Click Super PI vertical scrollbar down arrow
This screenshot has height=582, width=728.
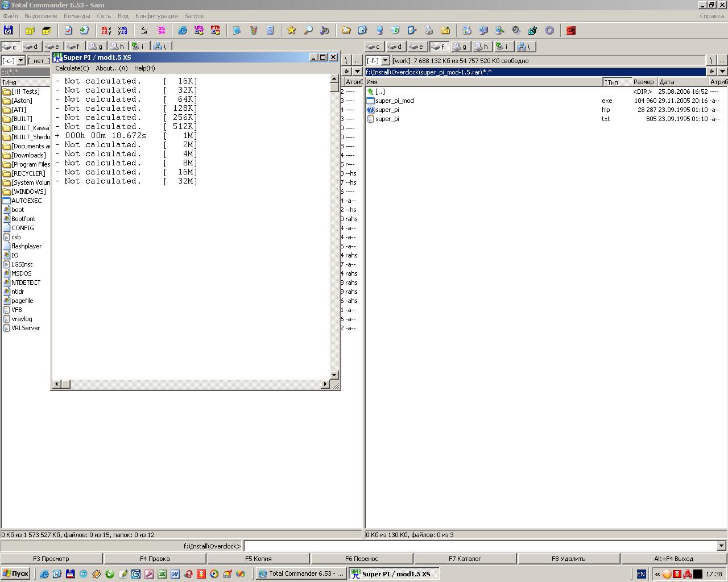[334, 375]
